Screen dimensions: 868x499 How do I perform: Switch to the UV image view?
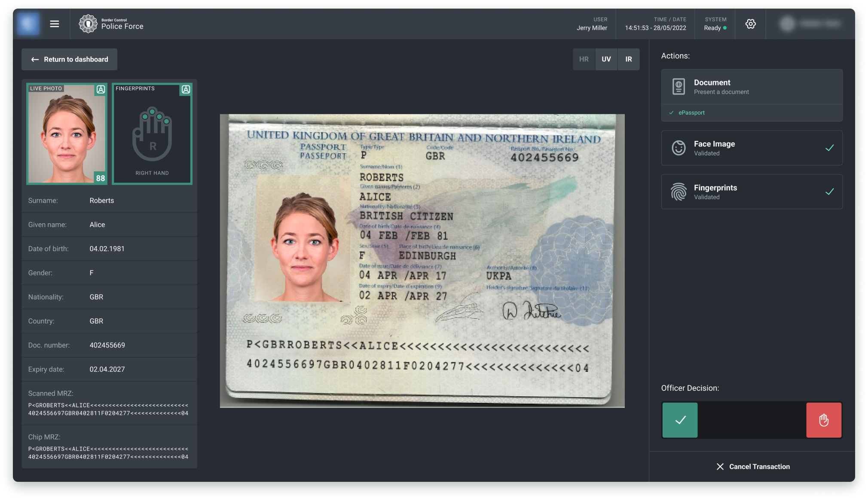point(606,59)
